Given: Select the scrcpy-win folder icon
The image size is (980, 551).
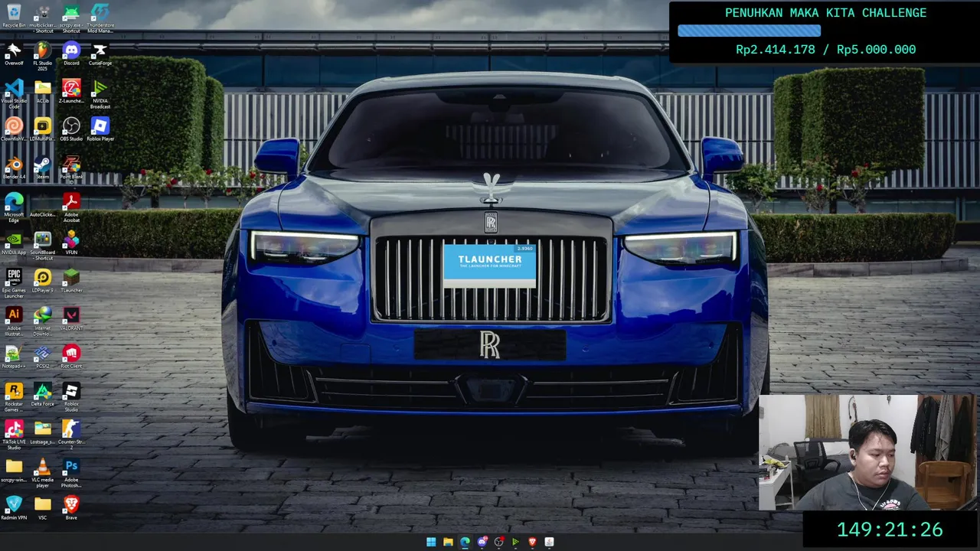Looking at the screenshot, I should pos(14,471).
